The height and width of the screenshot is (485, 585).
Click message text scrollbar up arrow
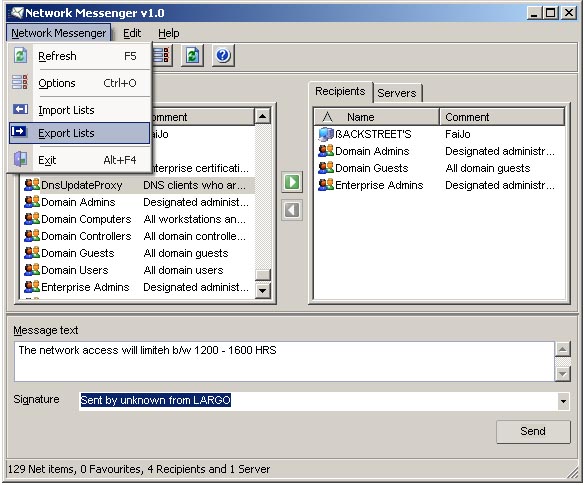click(563, 349)
